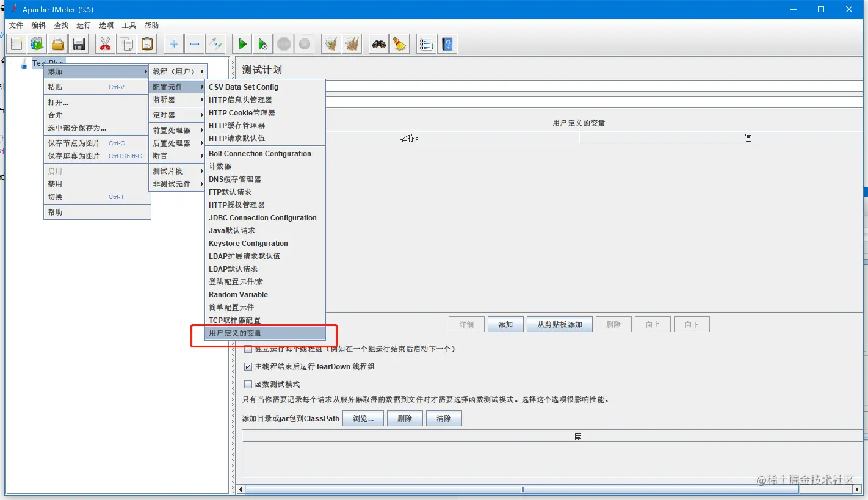Expand the 断言 submenu
The height and width of the screenshot is (500, 868).
(x=178, y=156)
